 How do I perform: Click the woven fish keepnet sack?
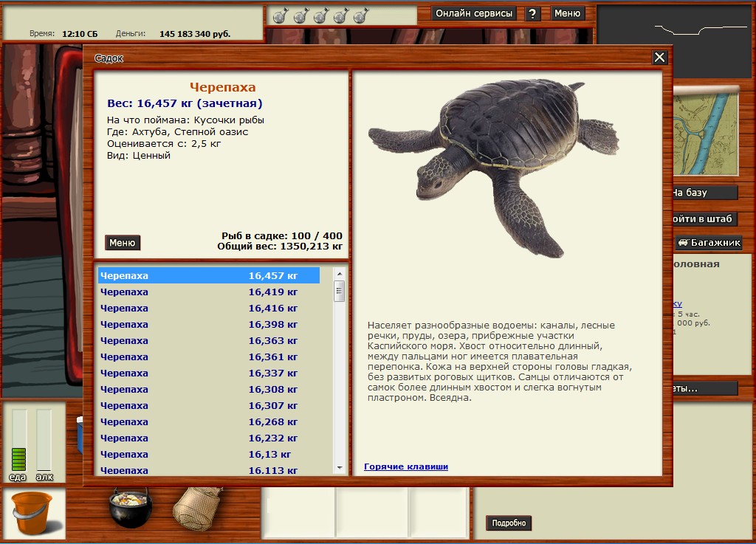(x=198, y=509)
